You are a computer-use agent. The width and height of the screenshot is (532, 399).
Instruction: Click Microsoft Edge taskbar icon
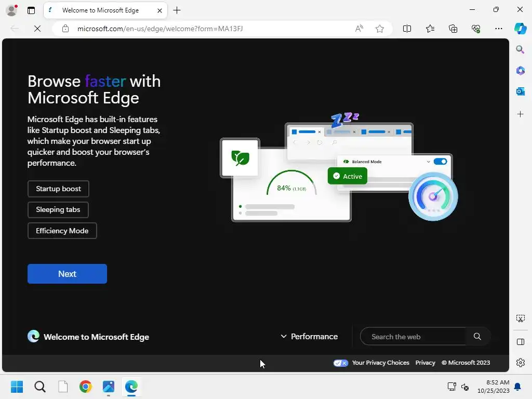[131, 387]
